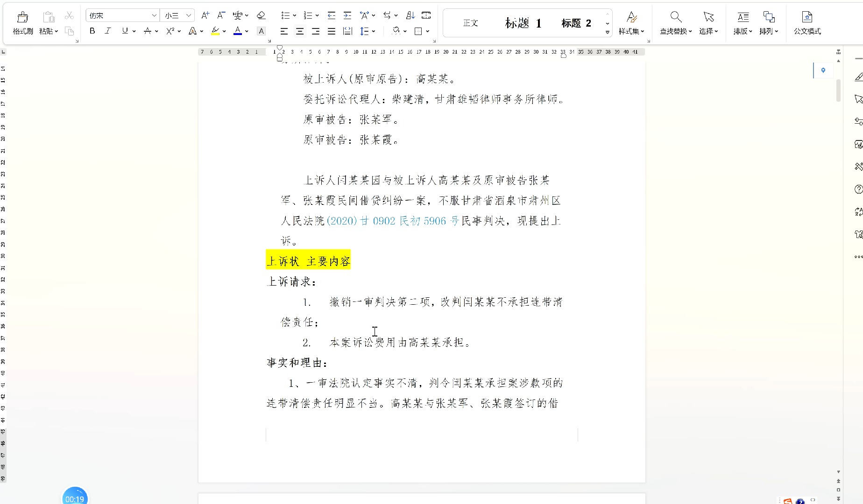Viewport: 863px width, 504px height.
Task: Apply the yellow highlight color button
Action: [x=215, y=31]
